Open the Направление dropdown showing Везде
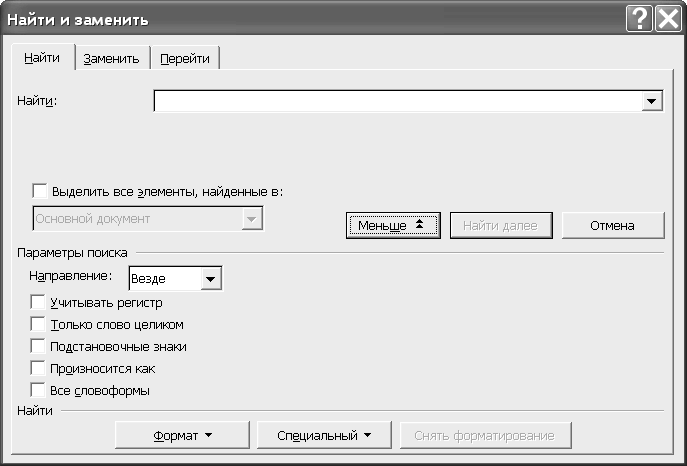The height and width of the screenshot is (466, 687). tap(175, 279)
